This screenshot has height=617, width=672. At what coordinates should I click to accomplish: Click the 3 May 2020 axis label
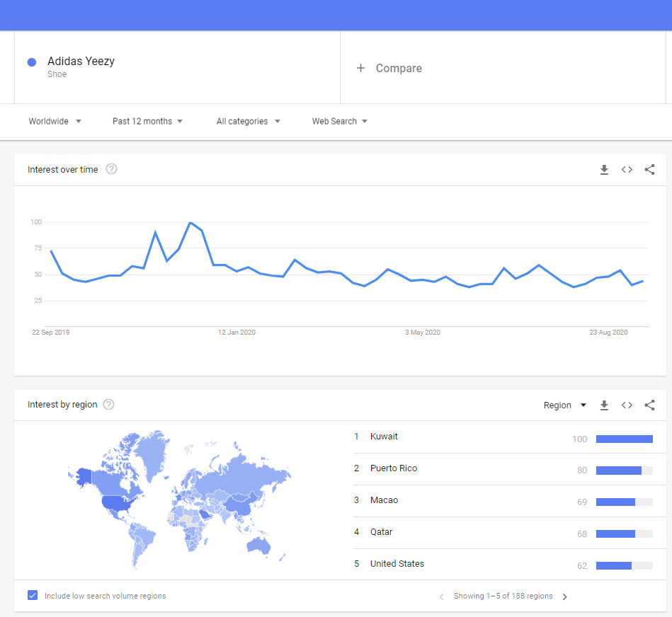pyautogui.click(x=423, y=333)
